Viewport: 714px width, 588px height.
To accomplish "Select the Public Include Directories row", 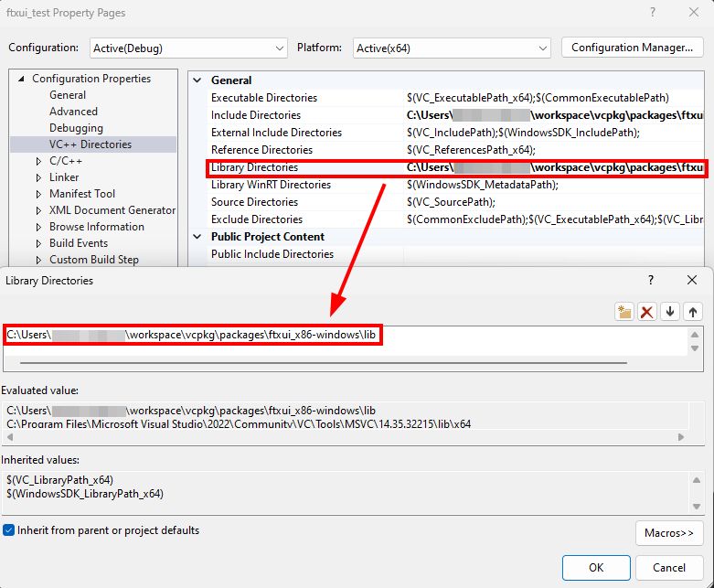I will (x=457, y=253).
